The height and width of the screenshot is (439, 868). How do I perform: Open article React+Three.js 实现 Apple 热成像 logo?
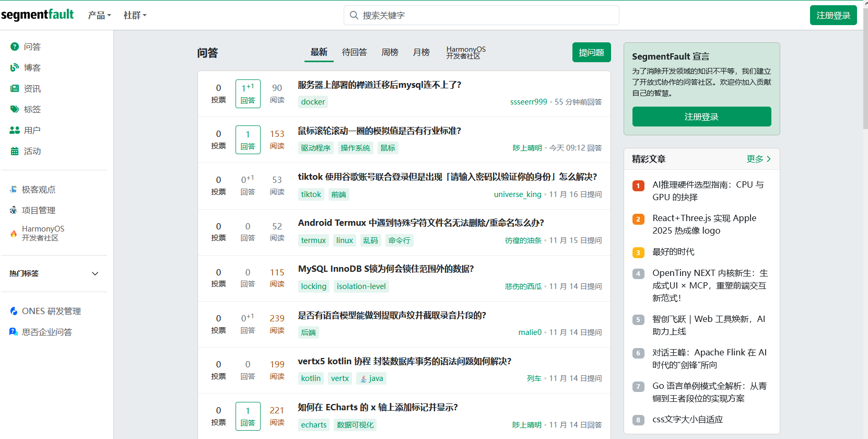coord(704,224)
